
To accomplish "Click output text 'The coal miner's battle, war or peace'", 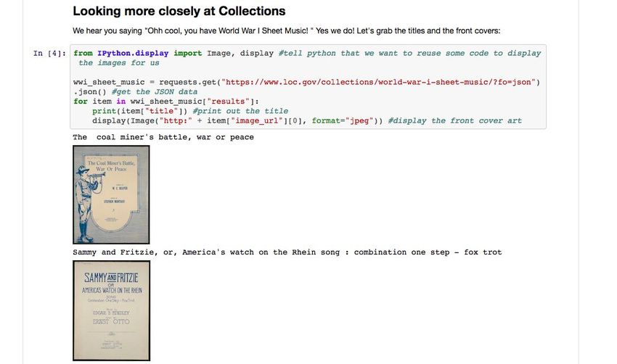I will coord(163,137).
